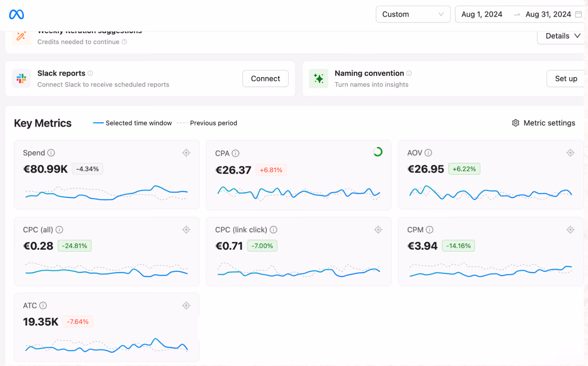
Task: Click the info icon next to CPC (all)
Action: (x=59, y=230)
